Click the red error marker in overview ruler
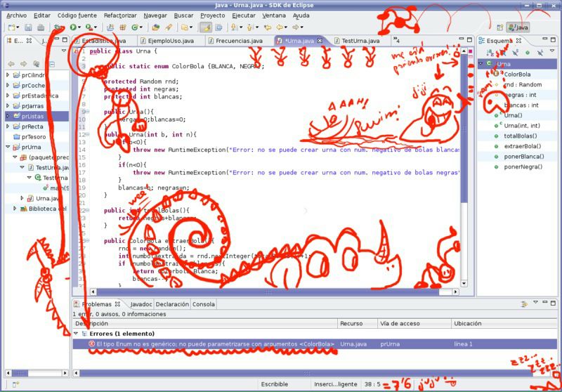 click(470, 51)
